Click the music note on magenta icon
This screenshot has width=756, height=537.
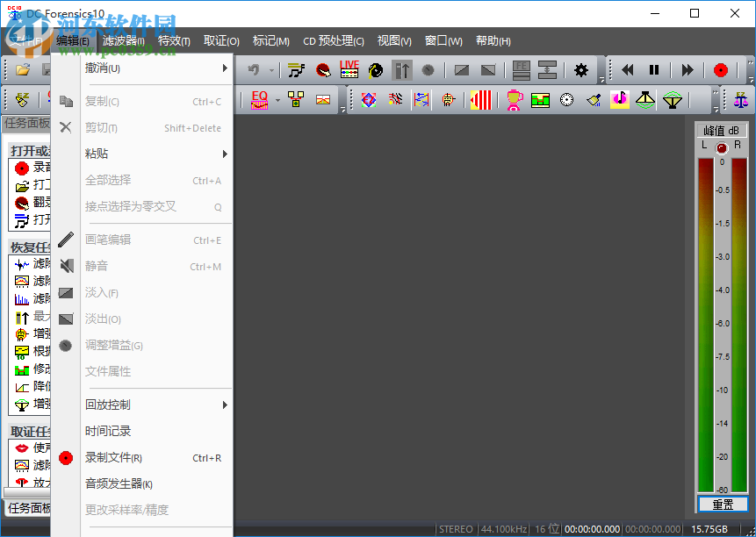(x=620, y=100)
